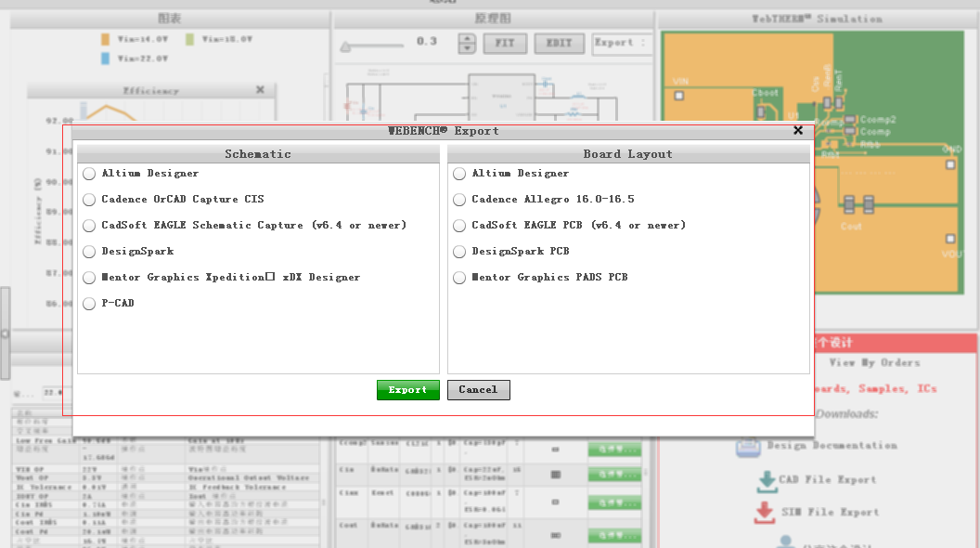
Task: Click the SIM File Export download icon
Action: point(765,513)
